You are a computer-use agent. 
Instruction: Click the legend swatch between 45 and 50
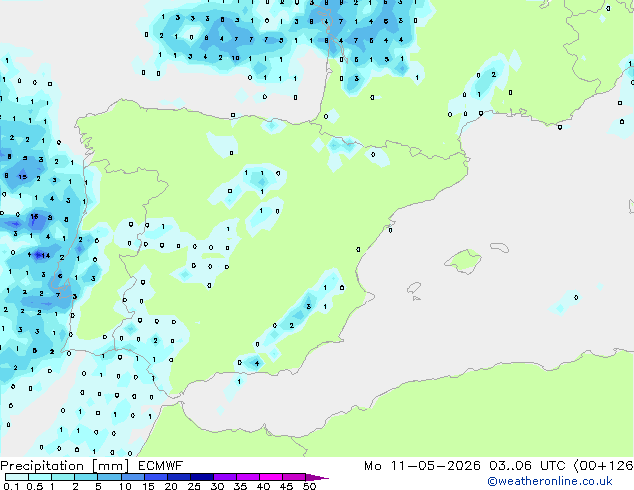(x=294, y=477)
